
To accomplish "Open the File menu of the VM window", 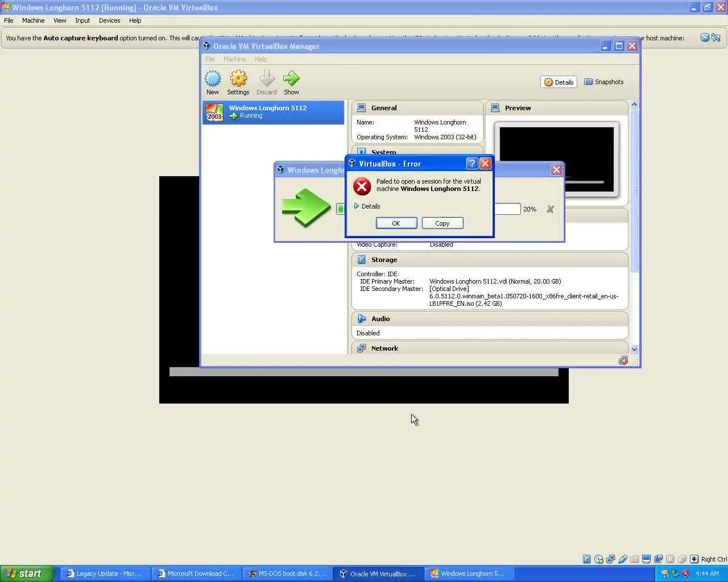I will [9, 20].
